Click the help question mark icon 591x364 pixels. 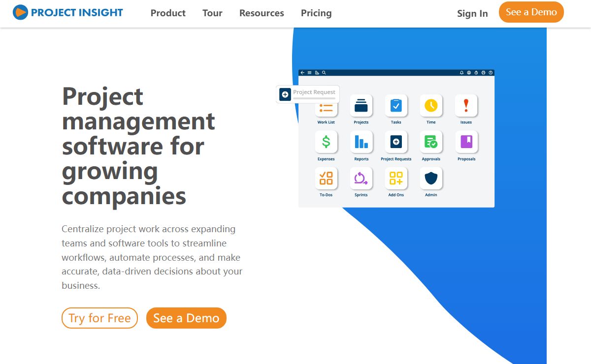point(491,73)
